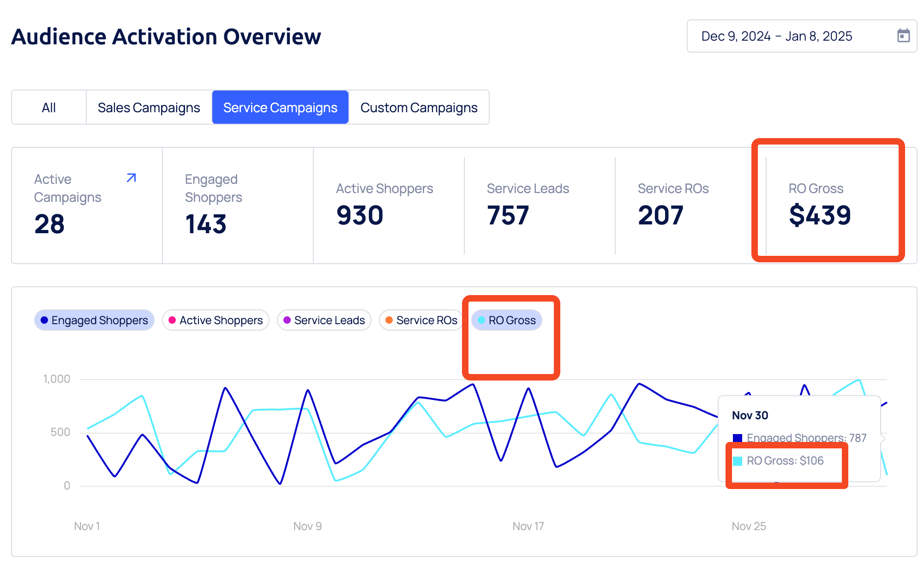The image size is (924, 568).
Task: Click the cyan RO Gross tooltip swatch
Action: (738, 461)
